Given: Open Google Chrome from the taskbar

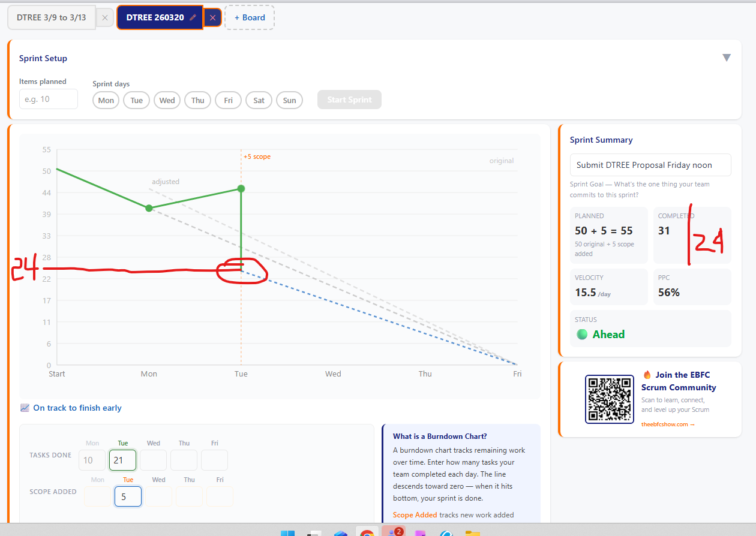Looking at the screenshot, I should tap(367, 532).
